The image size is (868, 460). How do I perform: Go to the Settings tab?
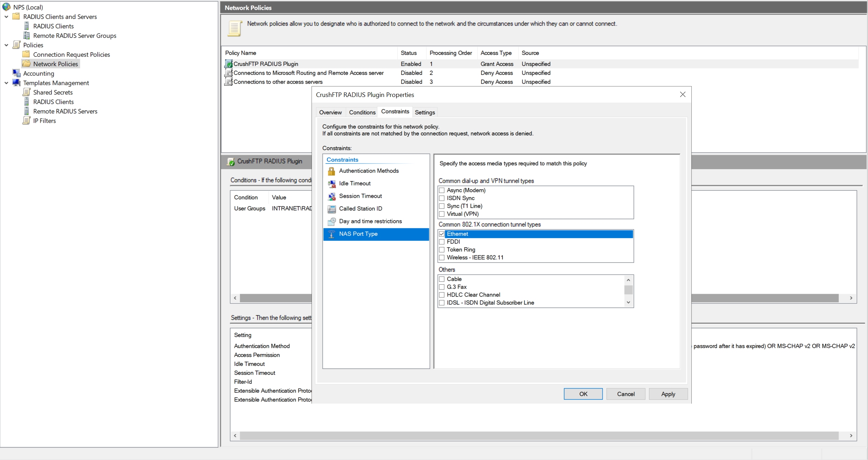tap(425, 112)
